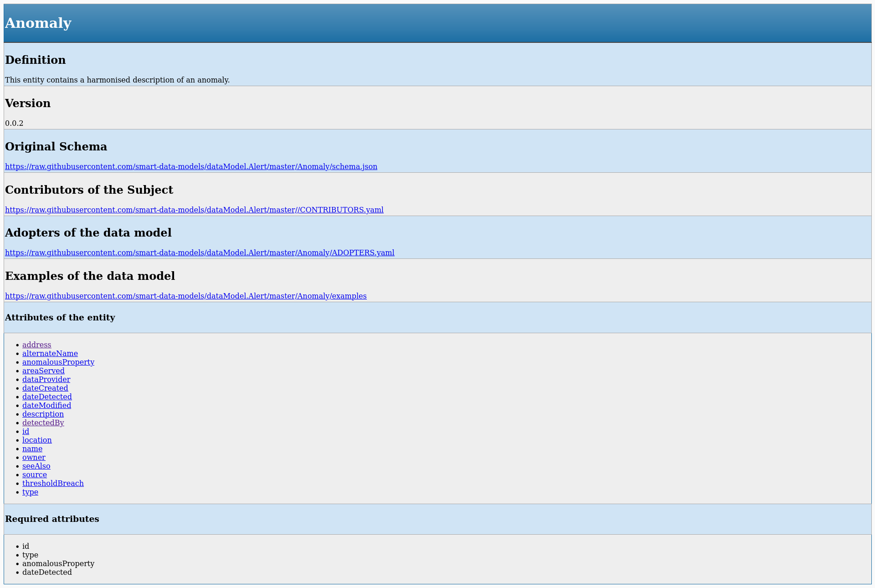The width and height of the screenshot is (875, 588).
Task: Click the Anomaly page title header
Action: [x=38, y=23]
